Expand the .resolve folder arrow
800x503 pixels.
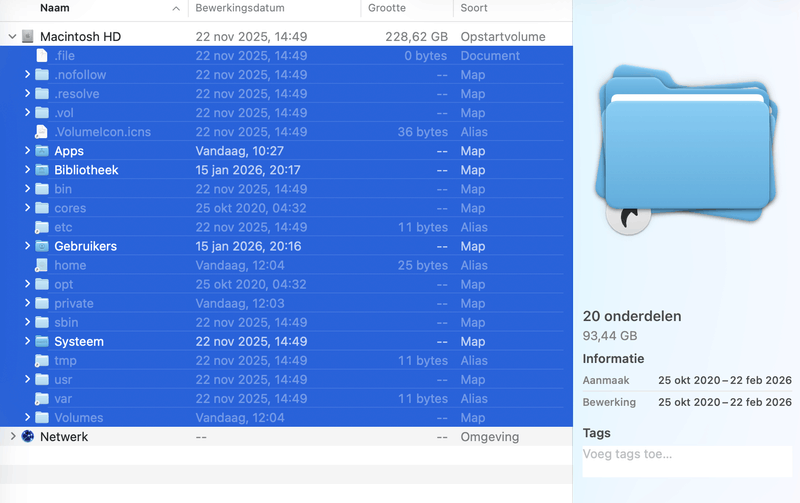coord(28,93)
